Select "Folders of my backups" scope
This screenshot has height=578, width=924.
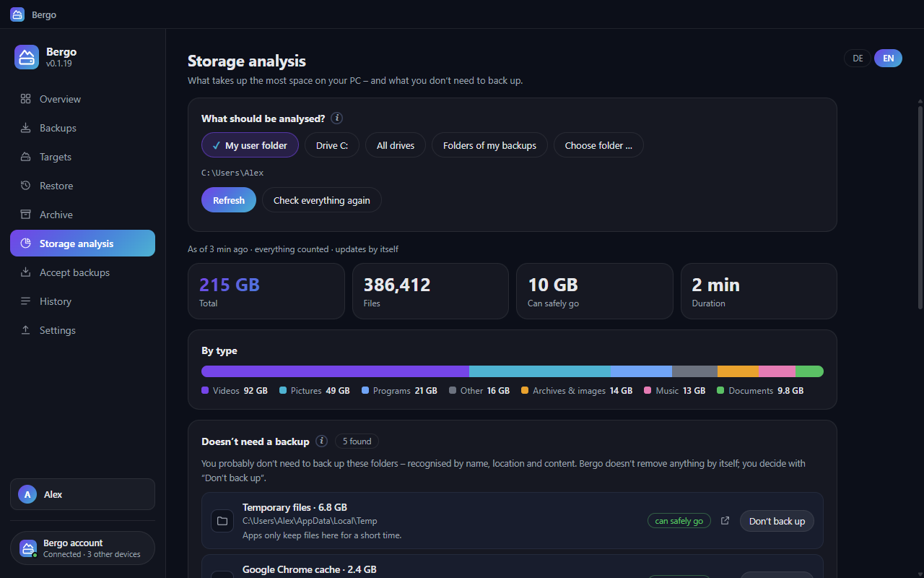(489, 145)
